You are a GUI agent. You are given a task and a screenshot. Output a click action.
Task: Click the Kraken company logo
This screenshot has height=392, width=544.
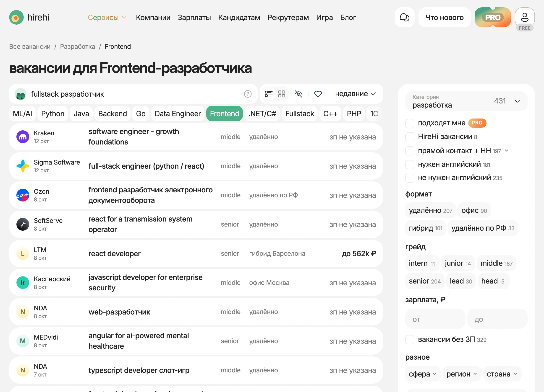coord(23,137)
